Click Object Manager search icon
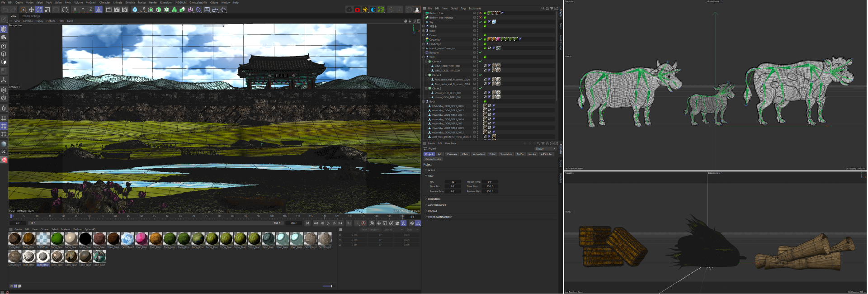 543,8
